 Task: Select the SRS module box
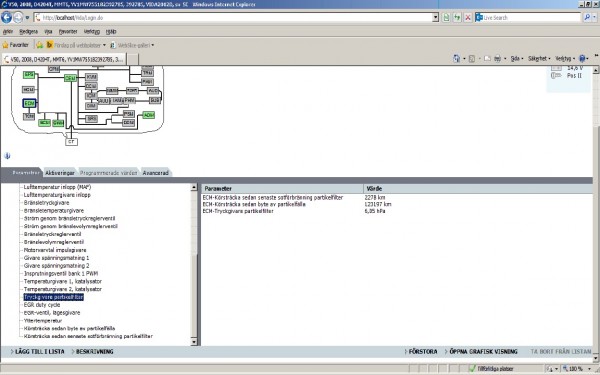(x=91, y=119)
